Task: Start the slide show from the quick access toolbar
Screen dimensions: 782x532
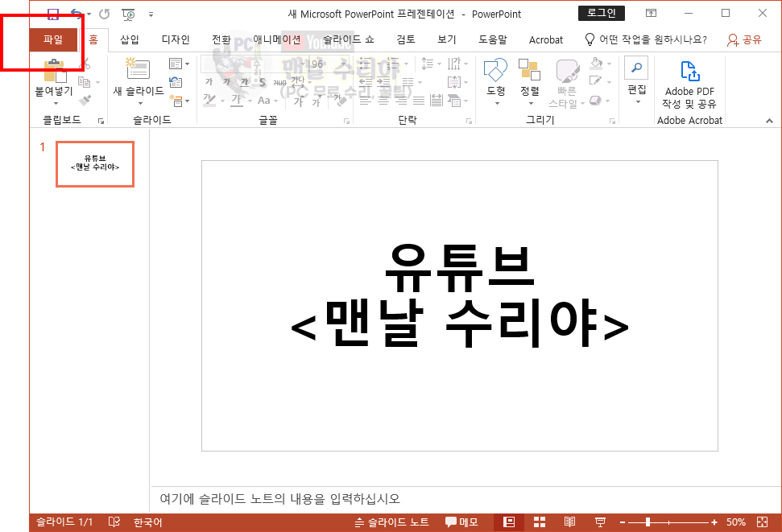Action: [x=129, y=14]
